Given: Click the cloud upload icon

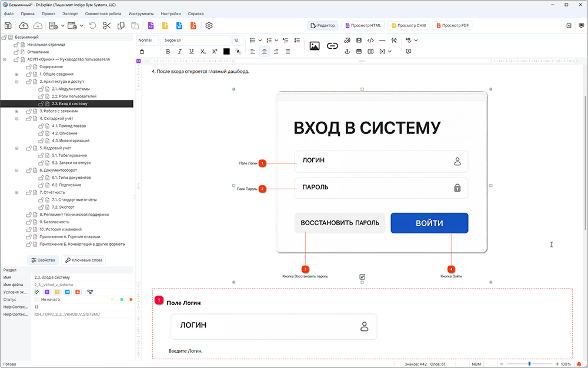Looking at the screenshot, I should click(x=24, y=25).
